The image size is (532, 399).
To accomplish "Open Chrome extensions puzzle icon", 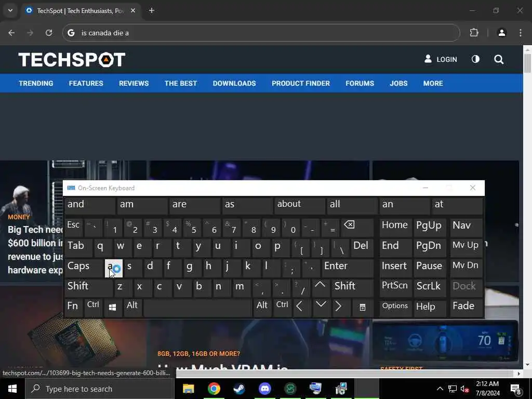I will 474,33.
